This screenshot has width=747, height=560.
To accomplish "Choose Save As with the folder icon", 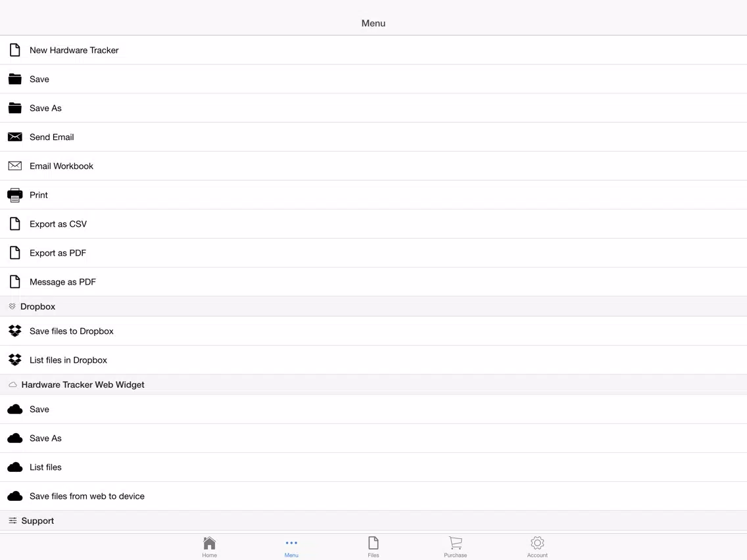I will point(373,108).
